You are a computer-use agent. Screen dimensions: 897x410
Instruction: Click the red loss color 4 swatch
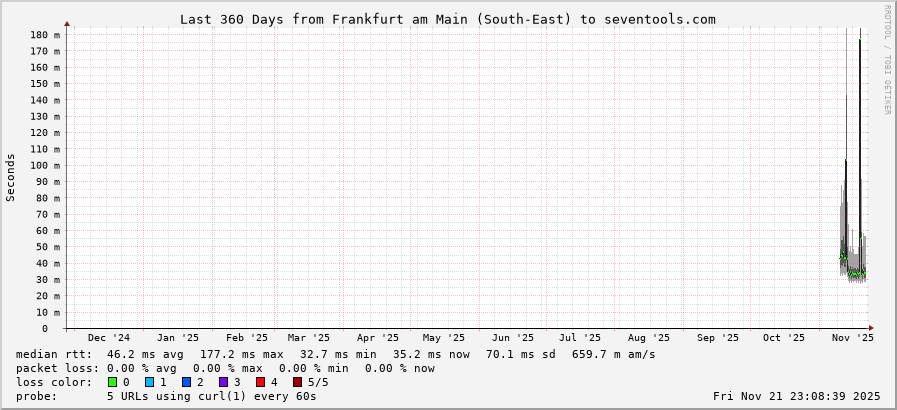click(x=260, y=382)
